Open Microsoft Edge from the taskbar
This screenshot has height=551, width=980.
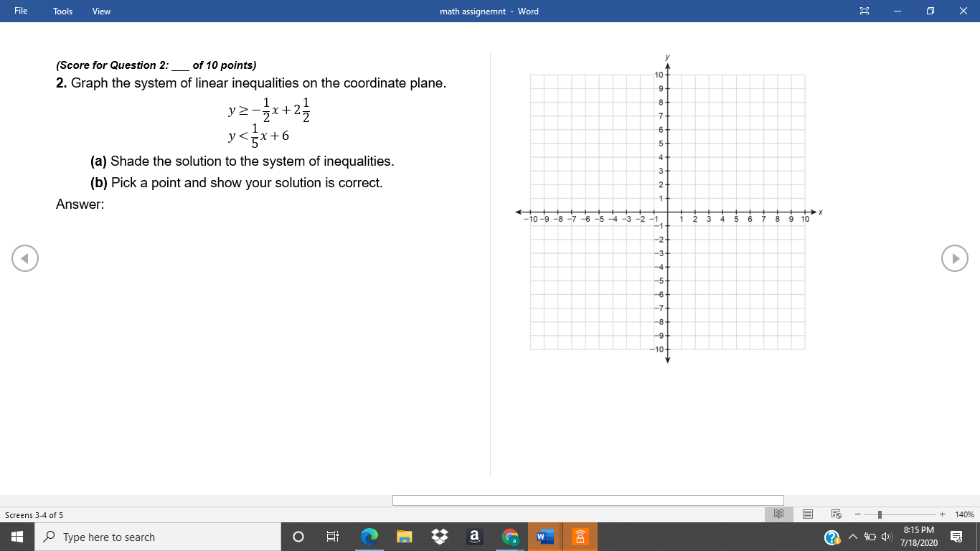pyautogui.click(x=369, y=536)
